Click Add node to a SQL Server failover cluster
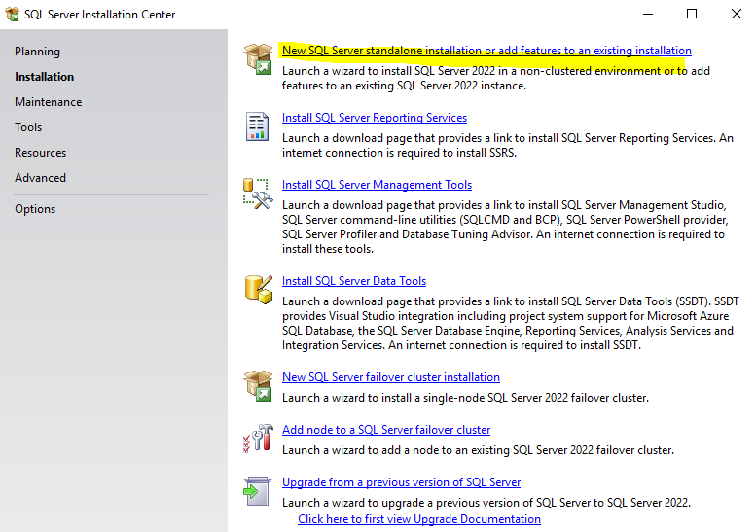Viewport: 756px width, 532px height. (386, 430)
